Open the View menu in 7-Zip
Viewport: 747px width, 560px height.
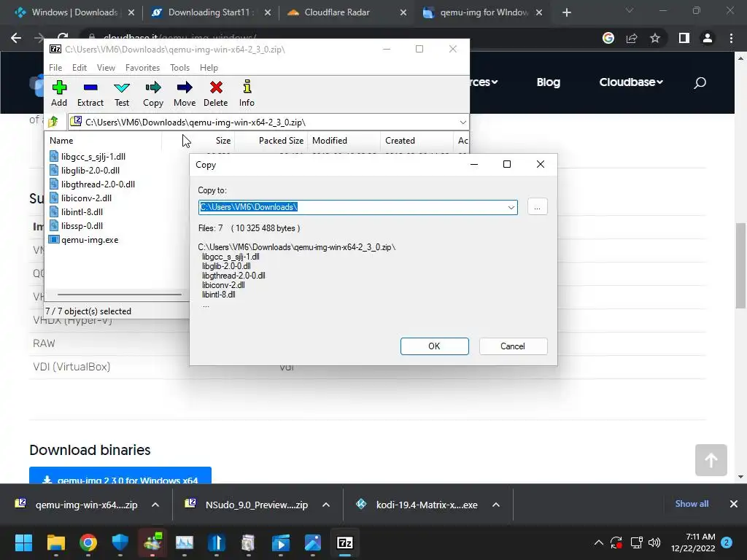click(x=106, y=68)
